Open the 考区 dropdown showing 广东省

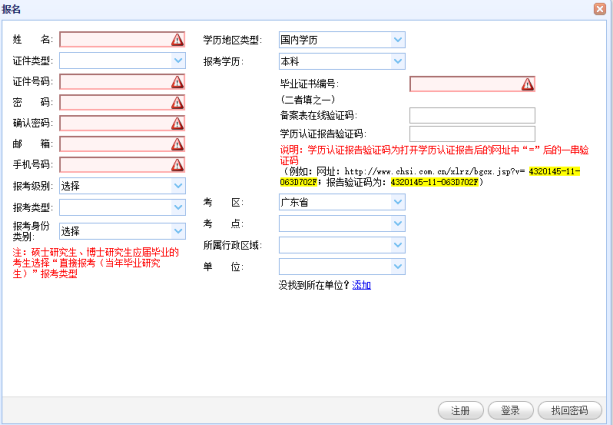tap(398, 203)
